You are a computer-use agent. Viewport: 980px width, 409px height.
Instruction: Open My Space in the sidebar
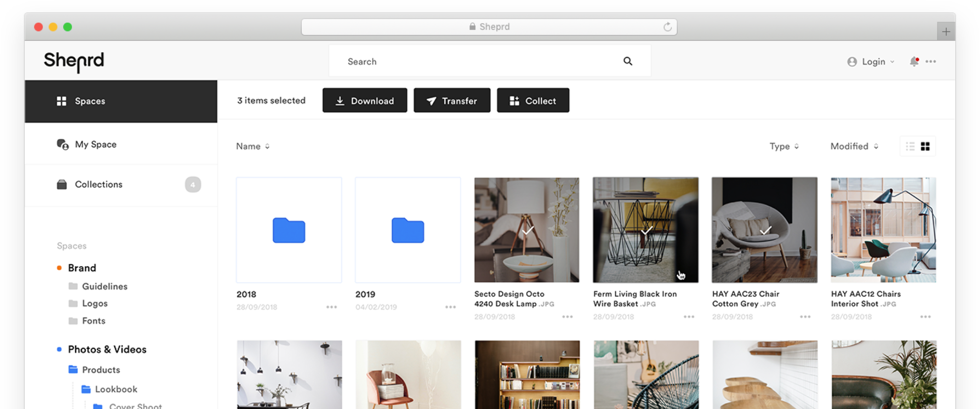(x=95, y=145)
